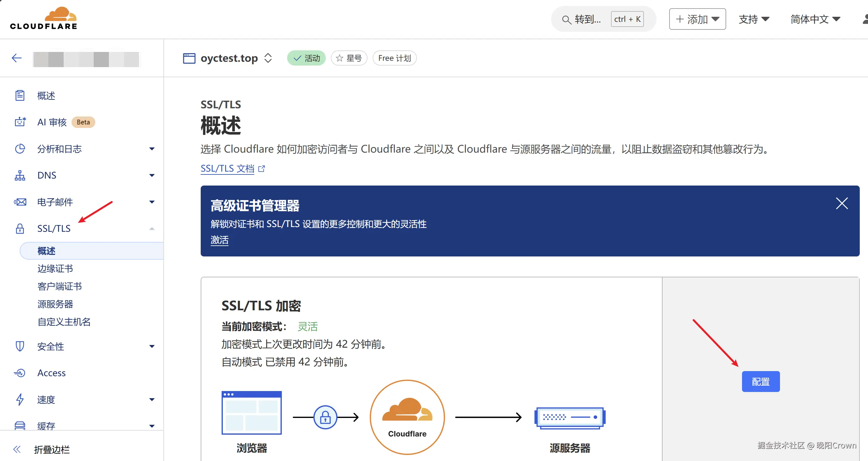Click the DNS network tree icon
The height and width of the screenshot is (461, 868).
click(x=20, y=175)
